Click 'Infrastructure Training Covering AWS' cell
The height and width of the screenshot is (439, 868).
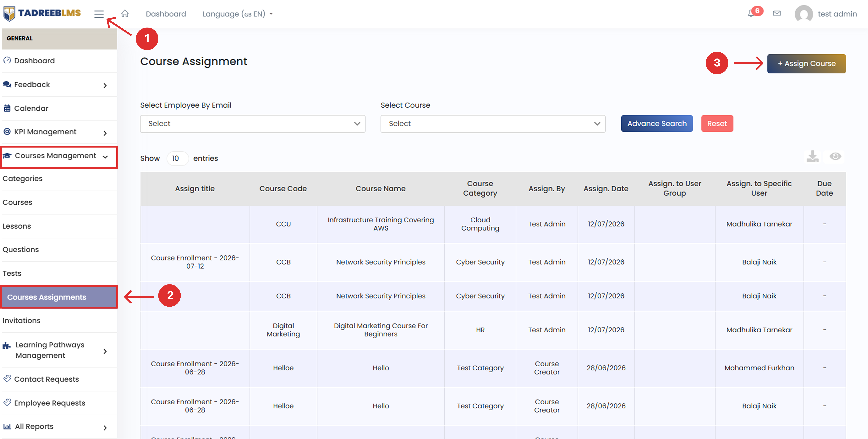tap(380, 224)
